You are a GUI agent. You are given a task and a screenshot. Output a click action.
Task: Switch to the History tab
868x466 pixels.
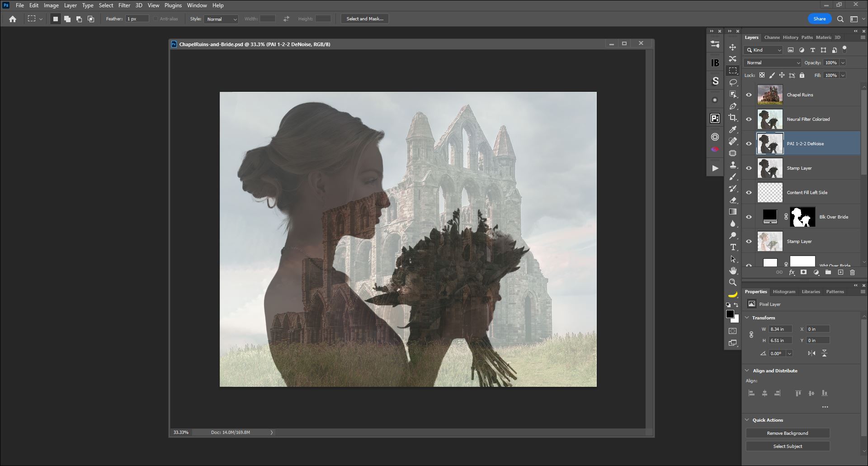(790, 38)
